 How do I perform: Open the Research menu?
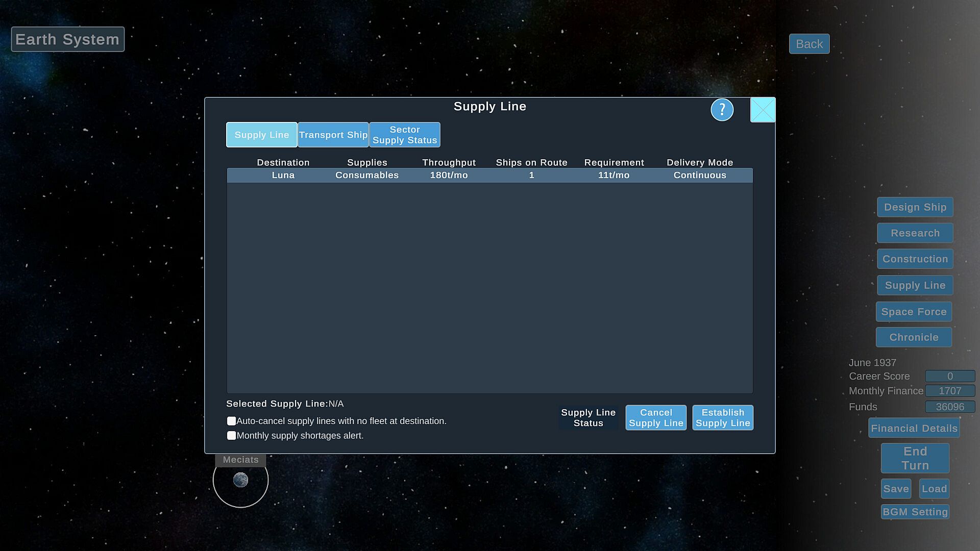click(x=915, y=233)
